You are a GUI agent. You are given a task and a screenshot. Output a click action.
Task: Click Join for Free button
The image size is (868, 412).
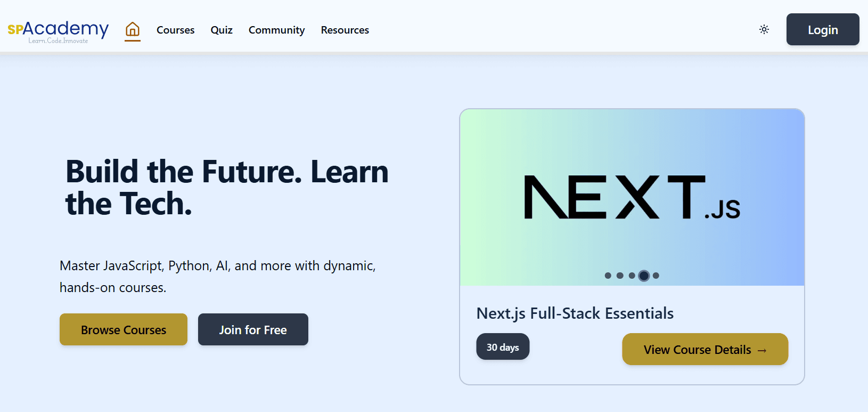[253, 329]
